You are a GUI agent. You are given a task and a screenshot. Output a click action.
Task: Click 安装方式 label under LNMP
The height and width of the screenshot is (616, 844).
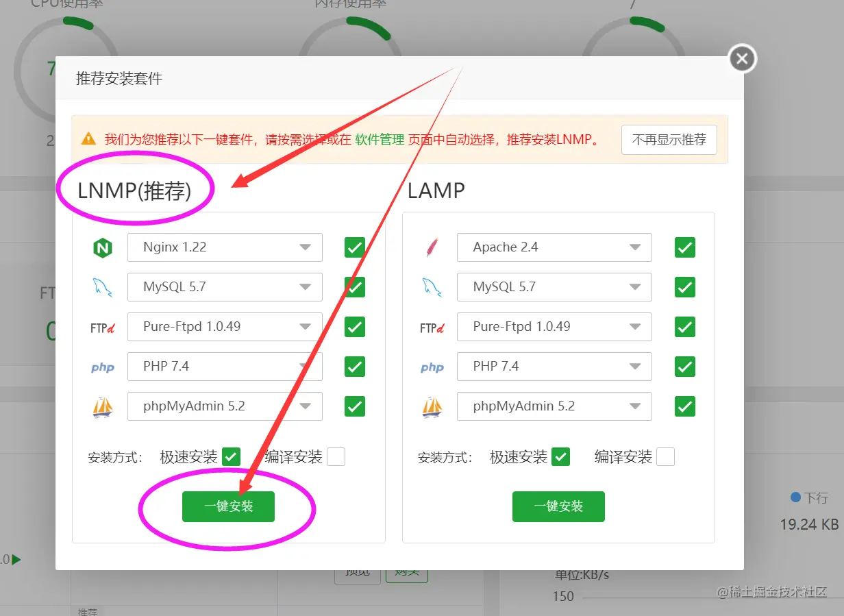pyautogui.click(x=115, y=458)
